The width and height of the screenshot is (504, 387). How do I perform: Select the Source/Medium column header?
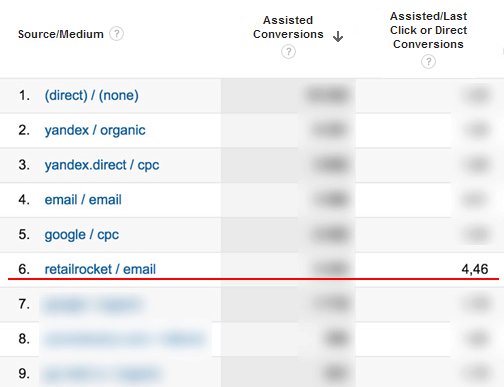pyautogui.click(x=61, y=34)
